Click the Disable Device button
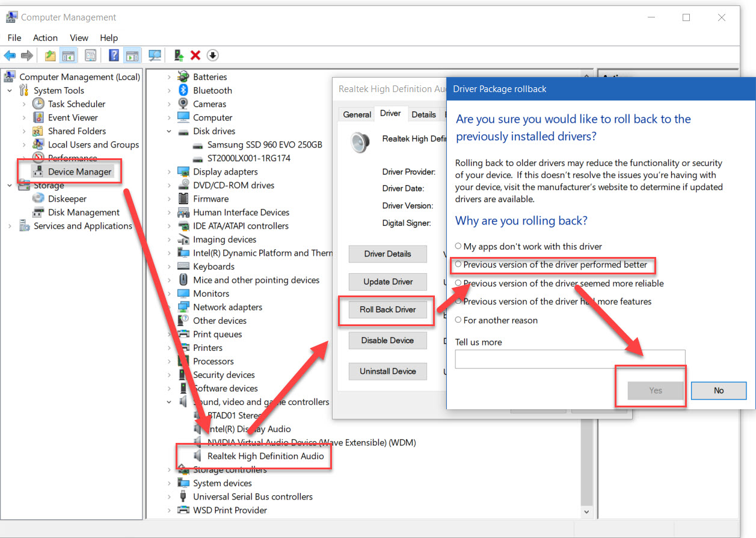Screen dimensions: 756x538 (387, 340)
